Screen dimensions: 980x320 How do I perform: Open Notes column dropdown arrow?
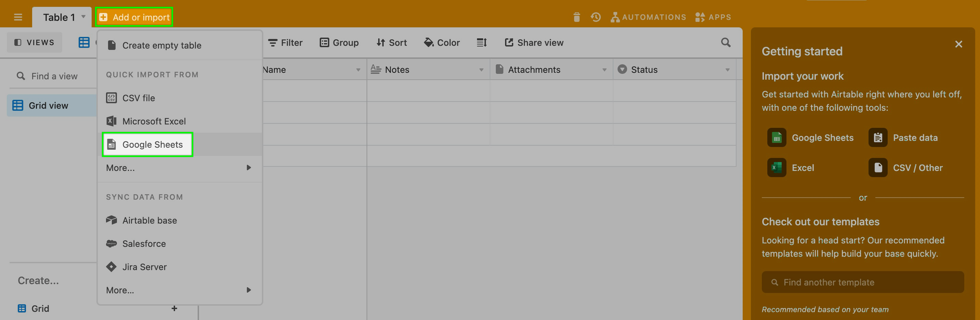click(x=481, y=70)
